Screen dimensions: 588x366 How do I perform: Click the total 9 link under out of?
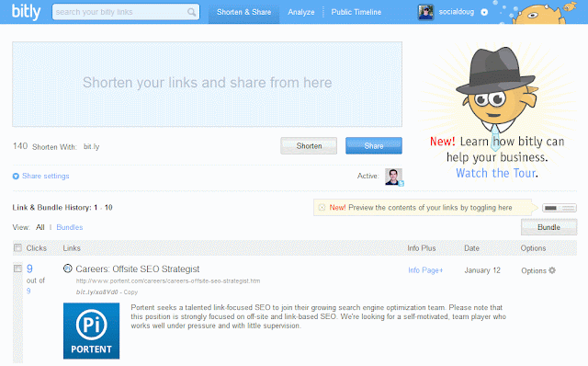tap(28, 291)
